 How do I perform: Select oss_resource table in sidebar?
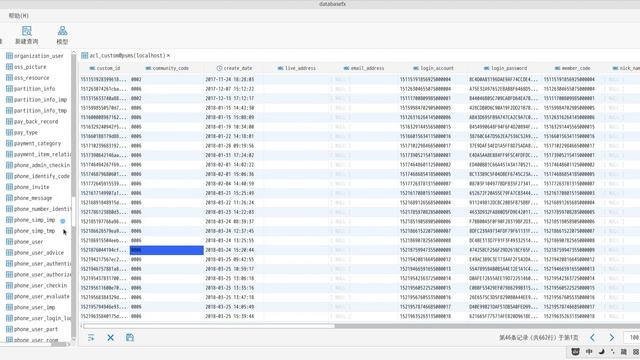31,78
